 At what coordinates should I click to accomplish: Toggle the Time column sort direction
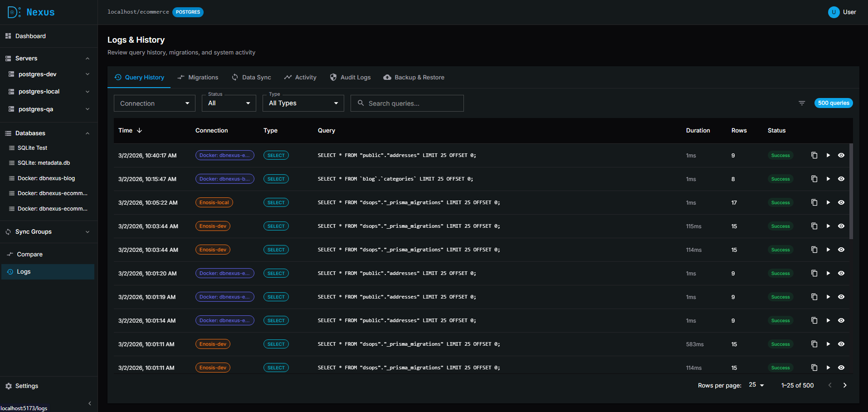click(138, 130)
